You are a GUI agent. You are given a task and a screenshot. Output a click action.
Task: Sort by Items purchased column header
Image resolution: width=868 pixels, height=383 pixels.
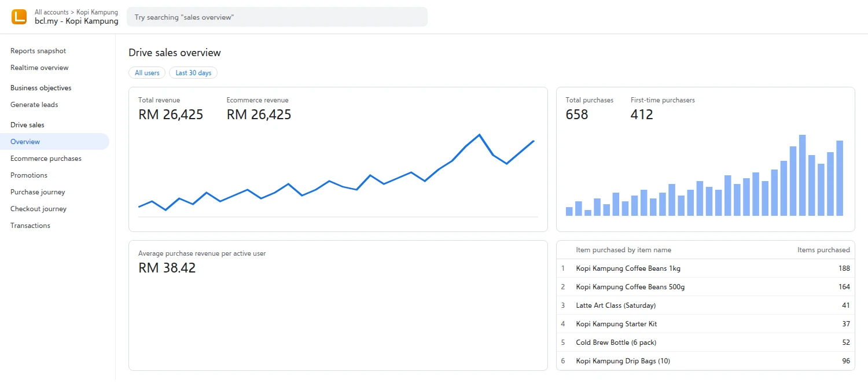[823, 250]
